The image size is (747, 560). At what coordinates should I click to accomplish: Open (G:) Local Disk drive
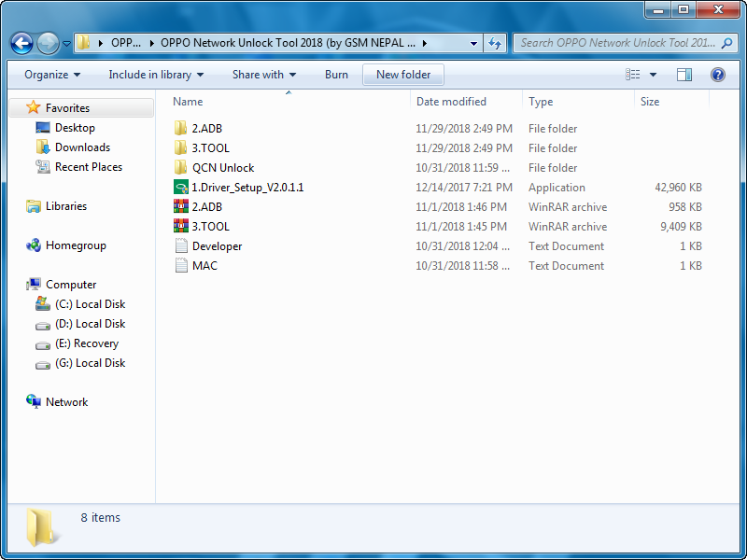point(90,363)
